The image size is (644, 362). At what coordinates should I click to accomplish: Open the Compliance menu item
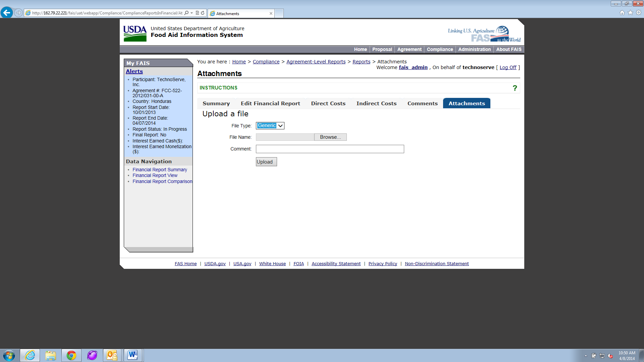(x=440, y=50)
